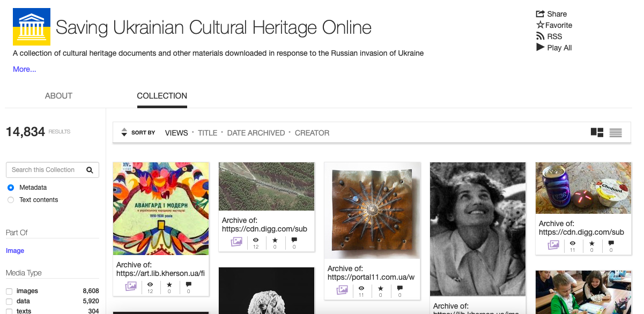Sort results by CREATOR
Viewport: 644px width, 314px height.
tap(312, 133)
